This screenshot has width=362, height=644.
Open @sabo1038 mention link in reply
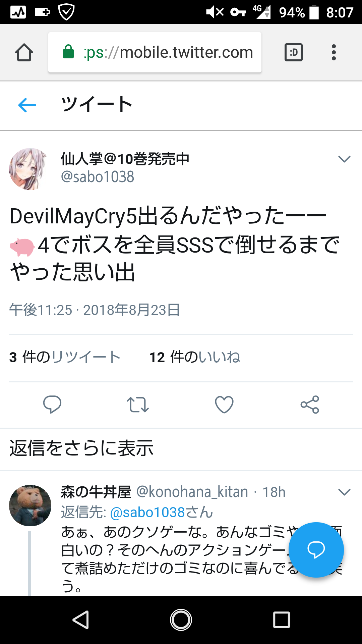pos(162,513)
